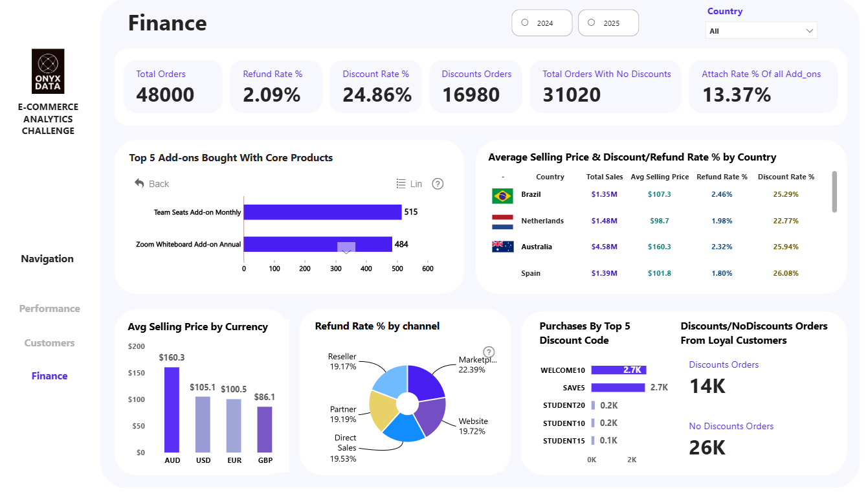Select the Zoom Whiteboard Add-on Annual bar
The height and width of the screenshot is (492, 868).
click(x=318, y=244)
